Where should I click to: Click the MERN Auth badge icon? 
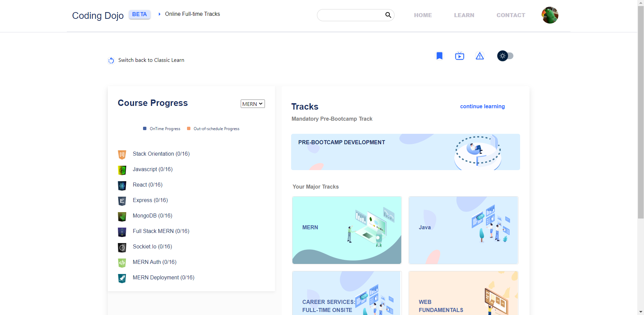pos(122,263)
